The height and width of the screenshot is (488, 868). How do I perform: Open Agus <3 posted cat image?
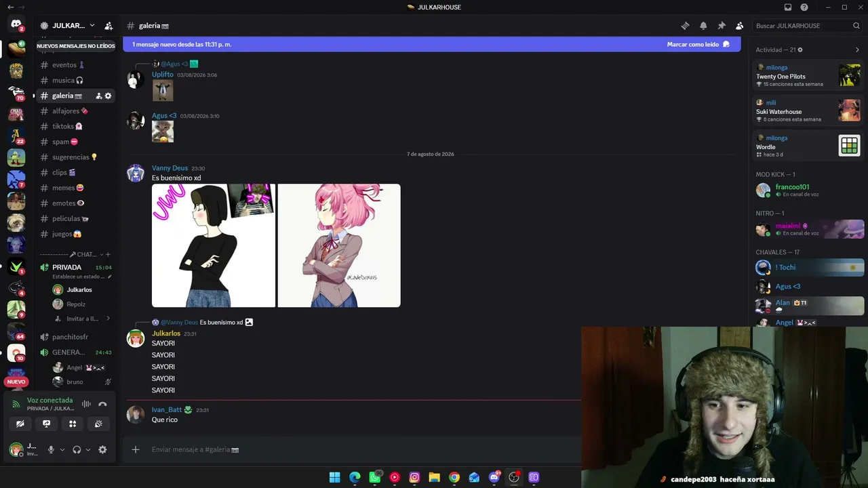pyautogui.click(x=163, y=131)
